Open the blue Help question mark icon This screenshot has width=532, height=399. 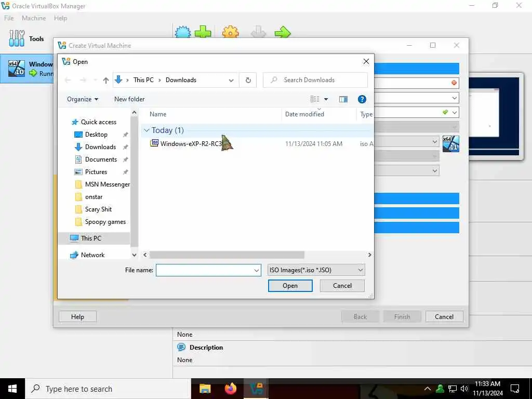click(x=362, y=99)
